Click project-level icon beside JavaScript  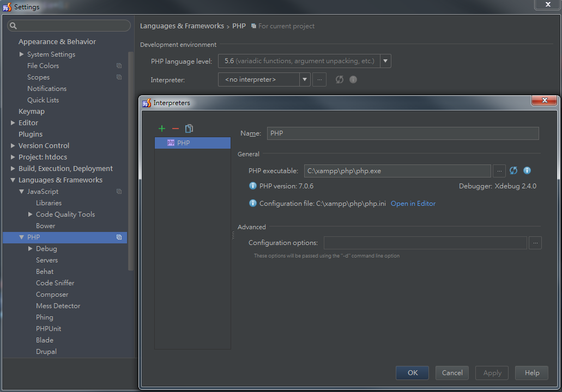(119, 192)
